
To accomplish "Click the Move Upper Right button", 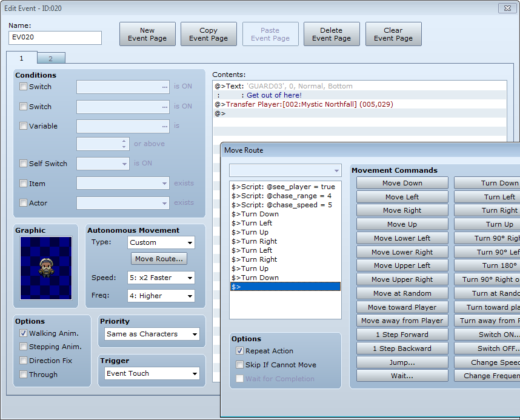I will [x=402, y=279].
